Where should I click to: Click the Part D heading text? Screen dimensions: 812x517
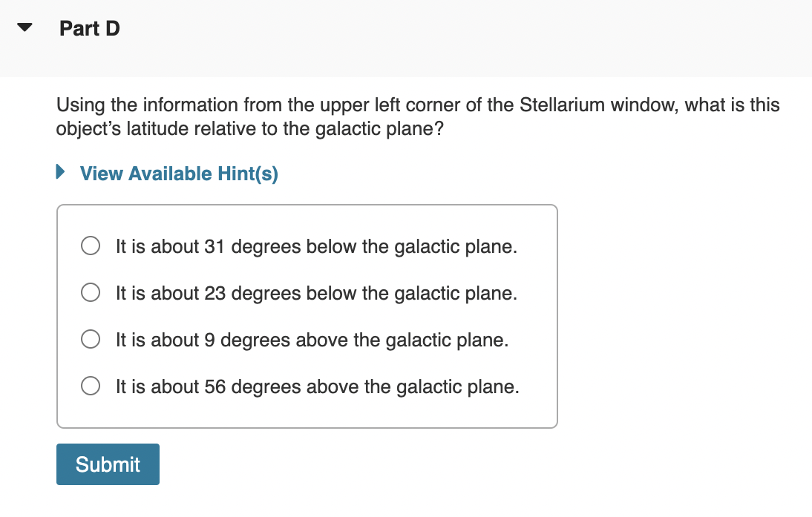(x=90, y=28)
